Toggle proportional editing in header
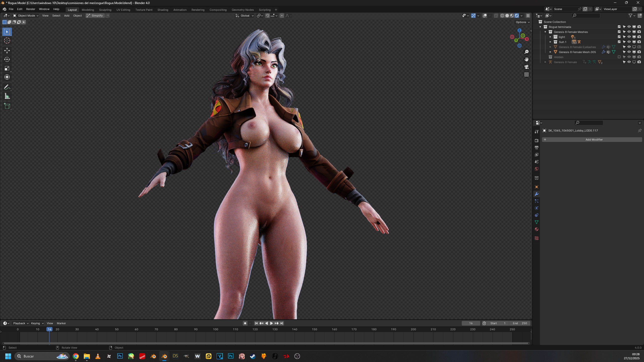This screenshot has height=362, width=644. [x=282, y=16]
